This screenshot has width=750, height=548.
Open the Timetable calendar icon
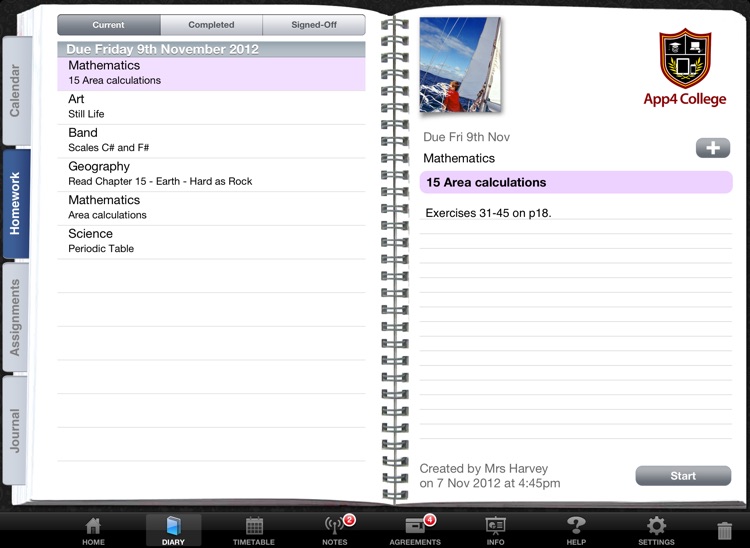click(x=254, y=529)
